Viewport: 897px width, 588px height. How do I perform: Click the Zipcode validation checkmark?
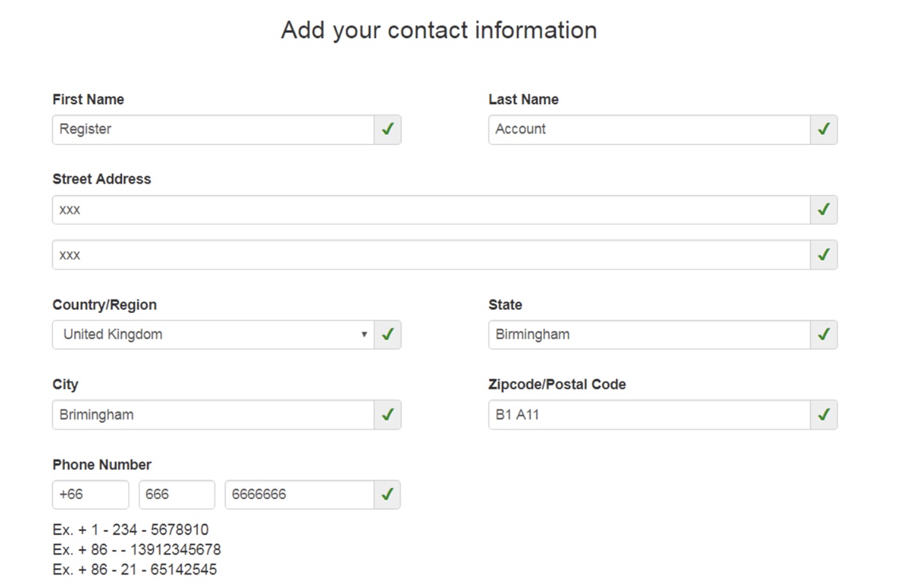pos(824,415)
